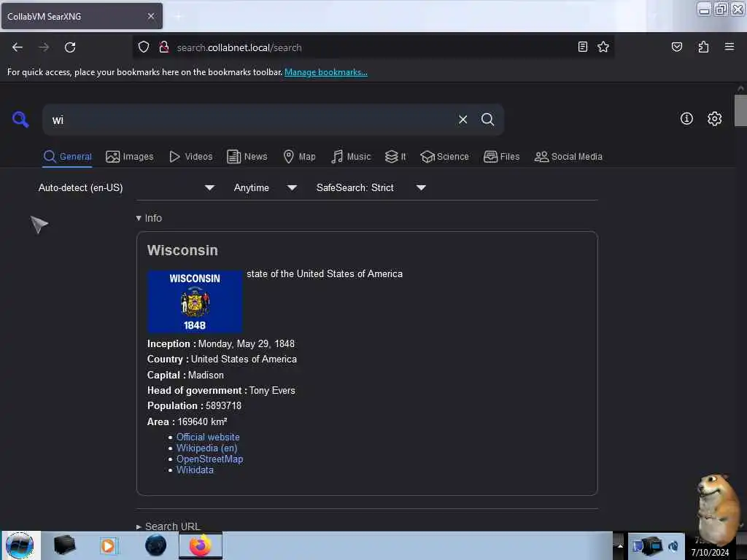Click the Country : United States of America line
747x560 pixels.
pyautogui.click(x=222, y=359)
